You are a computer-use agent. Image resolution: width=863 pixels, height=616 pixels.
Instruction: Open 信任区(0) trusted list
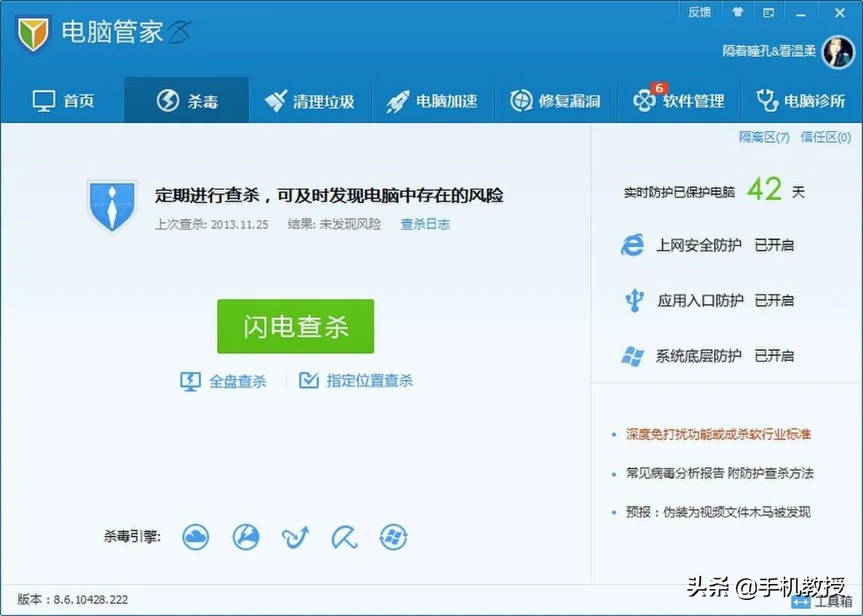pos(825,137)
